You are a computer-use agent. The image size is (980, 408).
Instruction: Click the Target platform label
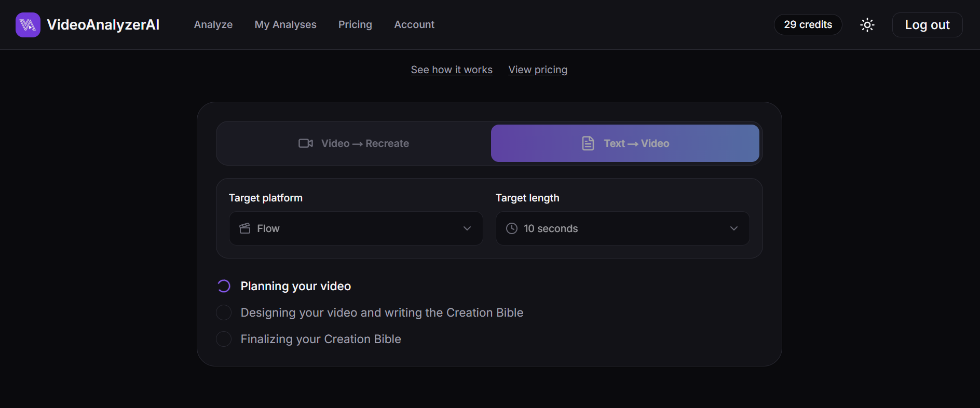[266, 198]
